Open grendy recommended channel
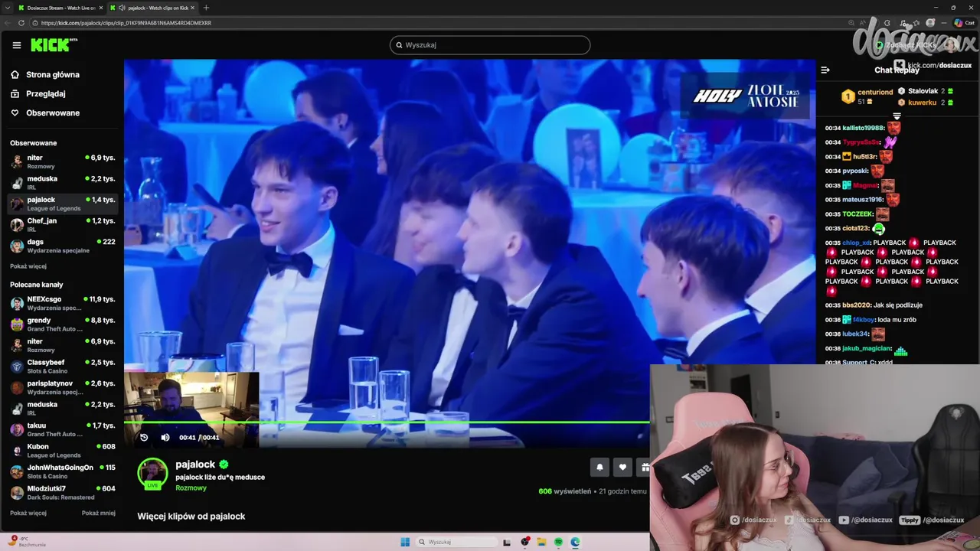The width and height of the screenshot is (980, 551). (x=62, y=324)
